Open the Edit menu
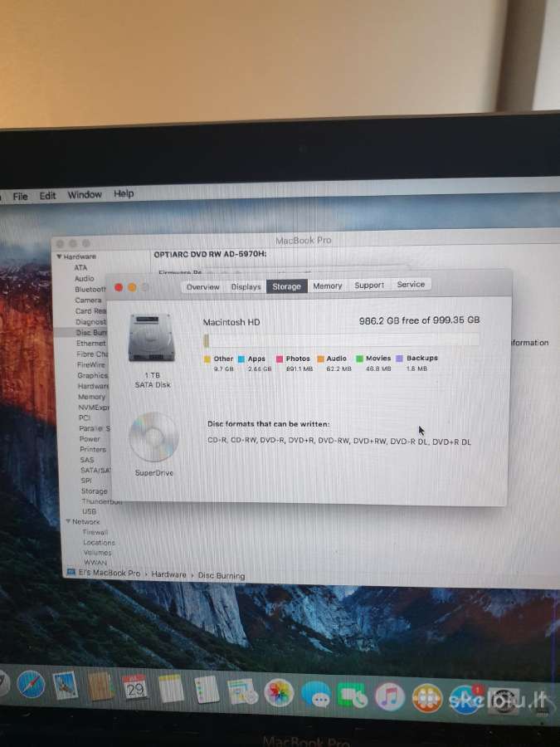The height and width of the screenshot is (747, 560). coord(47,195)
